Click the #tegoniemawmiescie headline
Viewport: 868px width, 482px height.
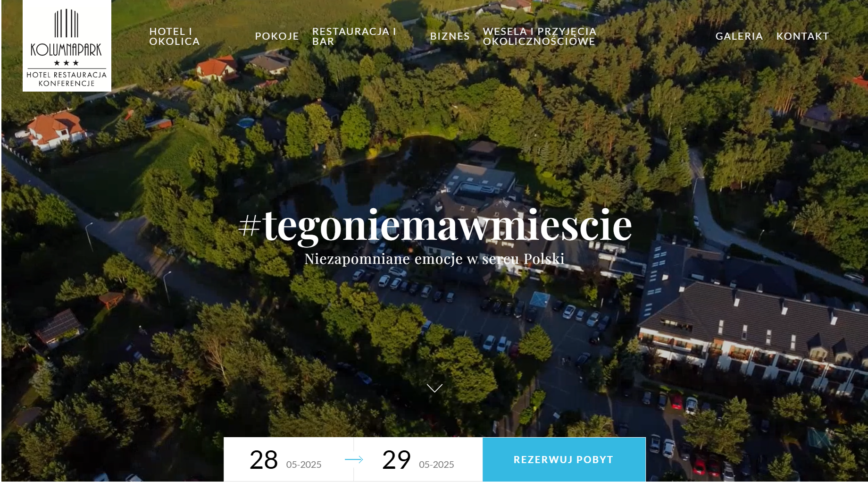[x=435, y=225]
